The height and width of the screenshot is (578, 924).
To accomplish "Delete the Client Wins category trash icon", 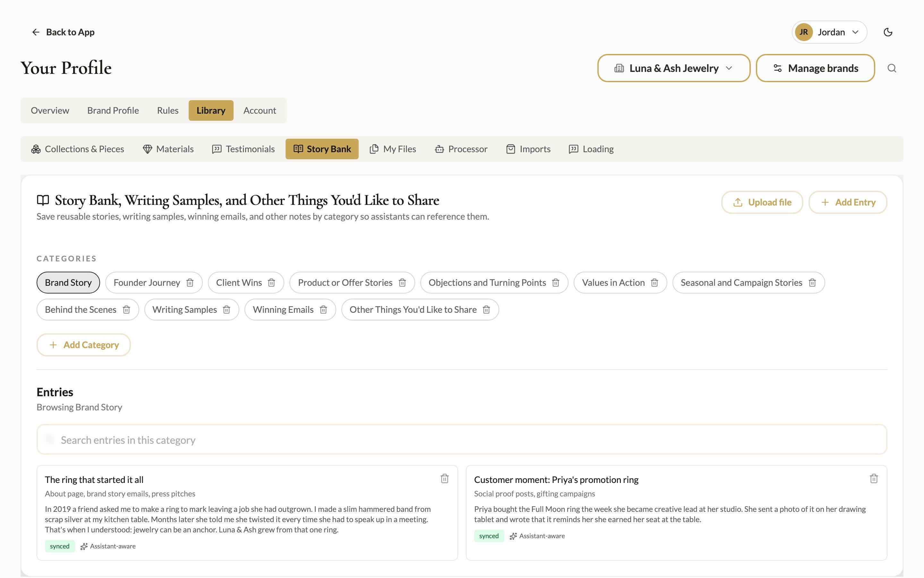I will pyautogui.click(x=271, y=283).
